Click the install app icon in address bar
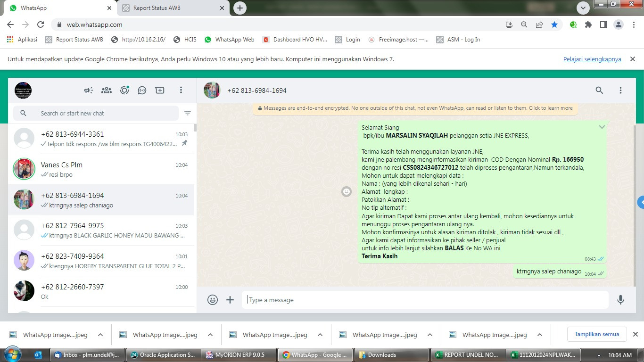This screenshot has width=644, height=362. pyautogui.click(x=509, y=25)
